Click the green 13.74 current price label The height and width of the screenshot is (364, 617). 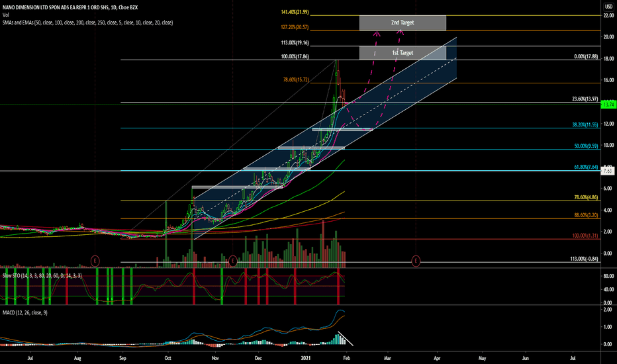(609, 105)
